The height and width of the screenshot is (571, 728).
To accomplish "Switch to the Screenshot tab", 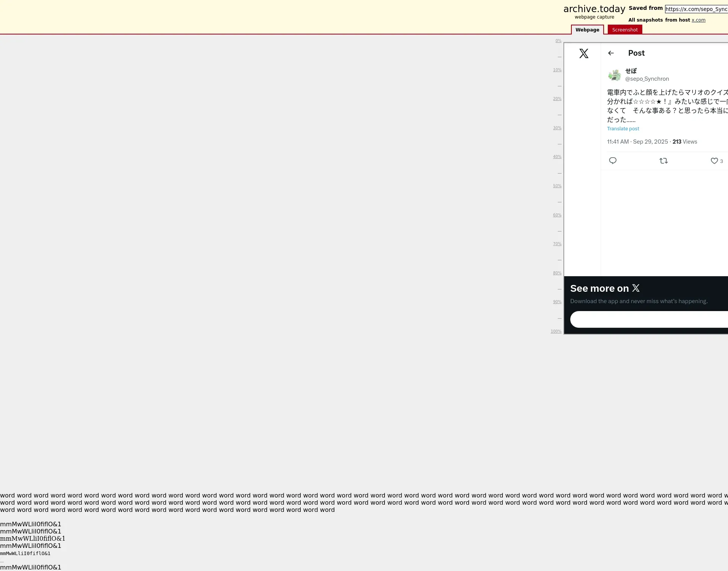I will click(x=624, y=30).
